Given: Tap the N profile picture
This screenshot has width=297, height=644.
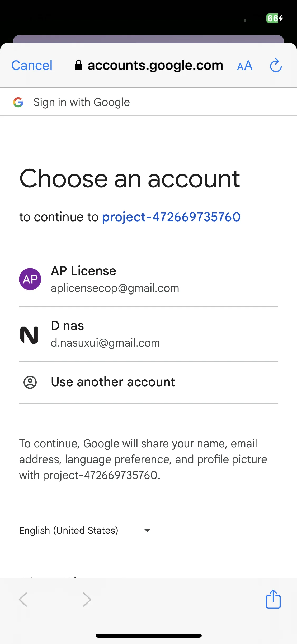Looking at the screenshot, I should pos(29,335).
